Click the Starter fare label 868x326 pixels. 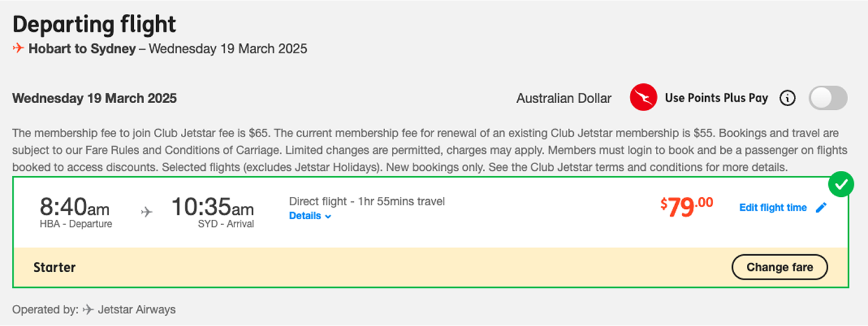pos(54,267)
